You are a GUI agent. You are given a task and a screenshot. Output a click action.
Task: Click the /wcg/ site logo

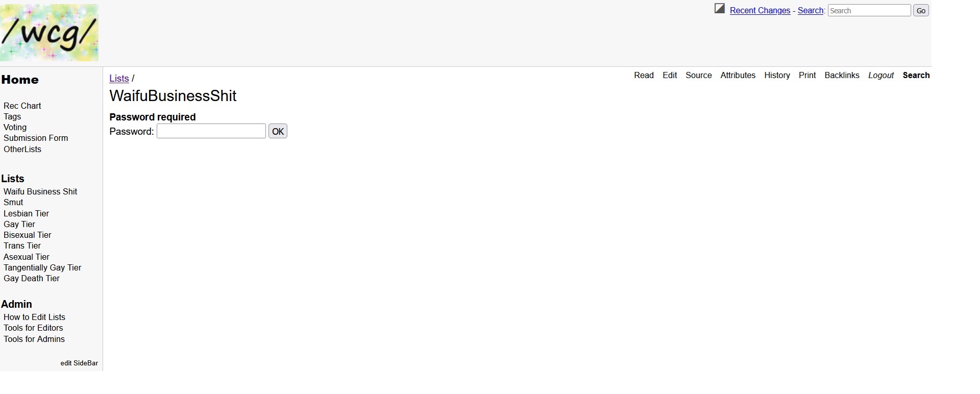click(49, 33)
